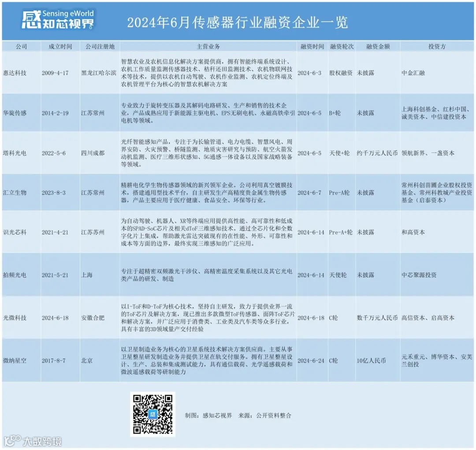476x450 pixels.
Task: Click registration place 安徽合肥
Action: 93,318
